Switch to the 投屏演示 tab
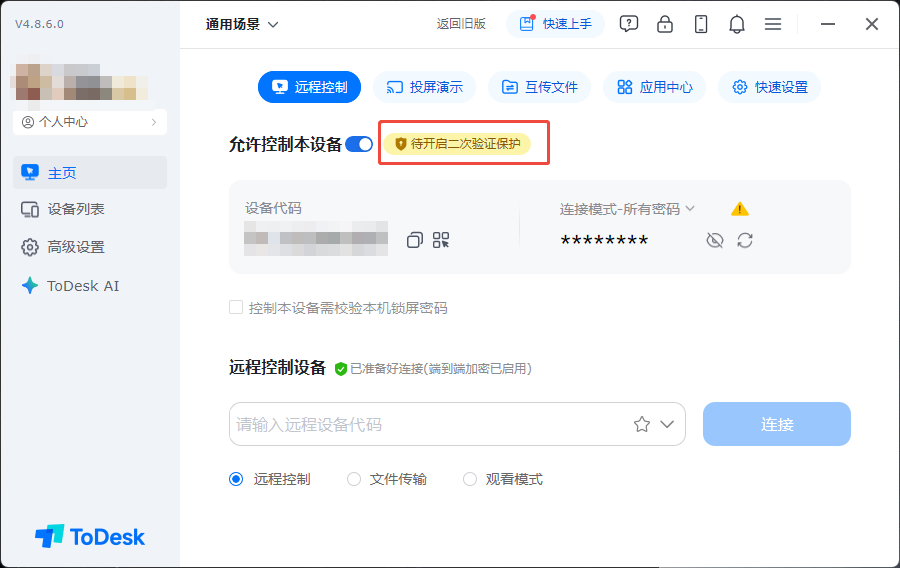Screen dimensions: 900x568 (425, 87)
